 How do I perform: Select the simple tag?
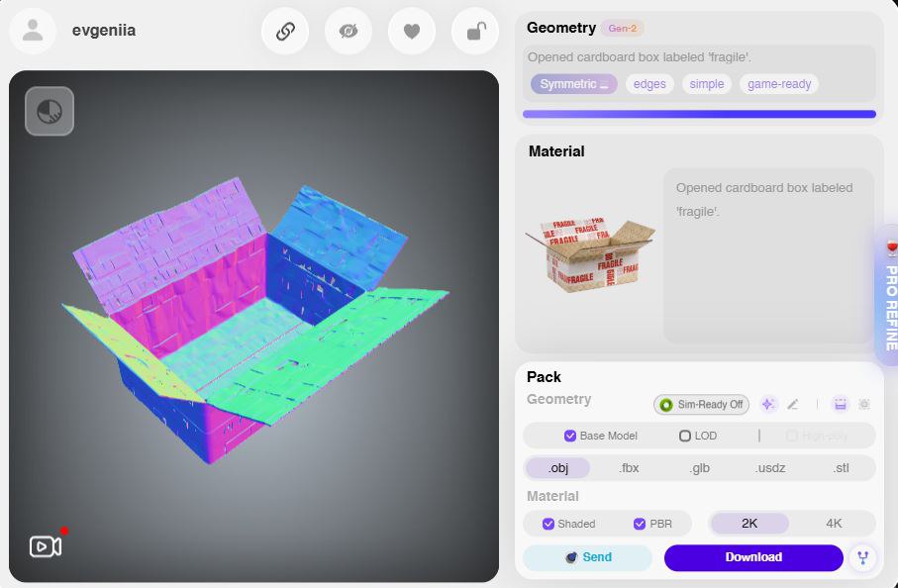(706, 84)
